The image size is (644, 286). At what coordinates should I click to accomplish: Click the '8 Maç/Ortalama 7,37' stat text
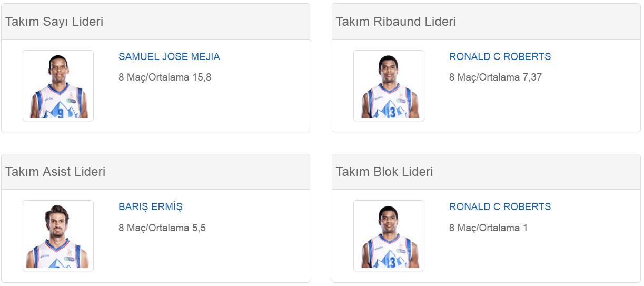coord(496,77)
